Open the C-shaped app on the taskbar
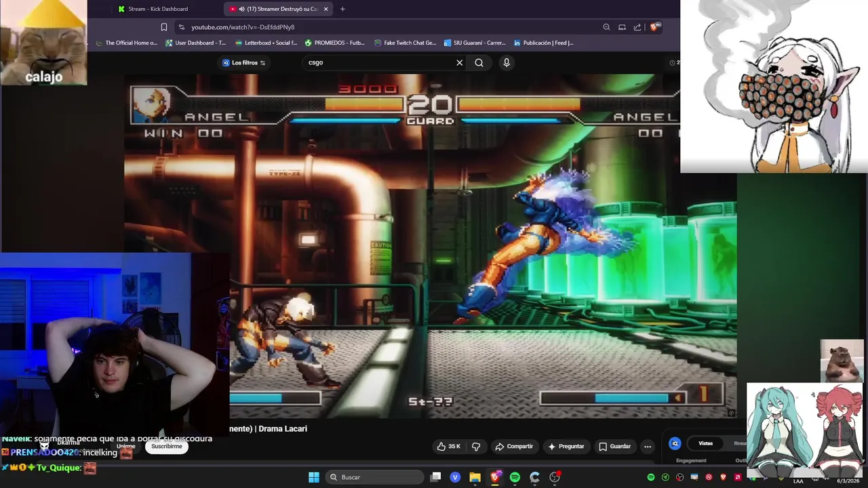868x488 pixels. [534, 477]
